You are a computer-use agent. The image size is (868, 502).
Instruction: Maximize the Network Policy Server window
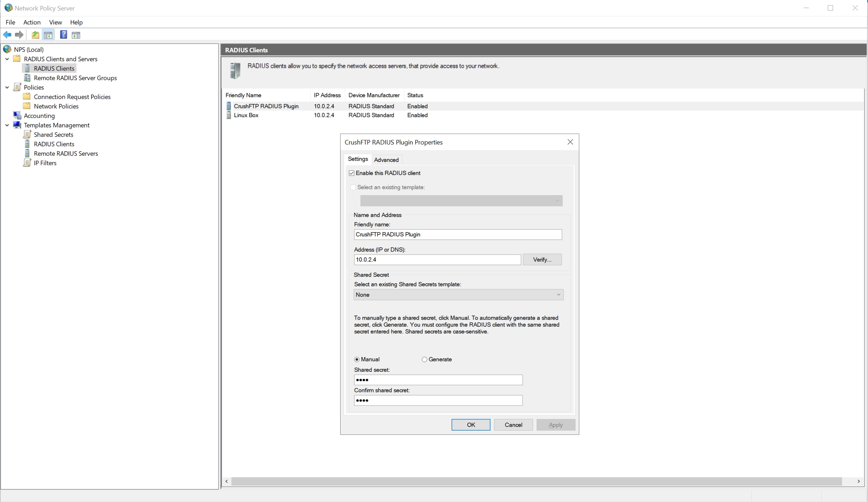830,8
